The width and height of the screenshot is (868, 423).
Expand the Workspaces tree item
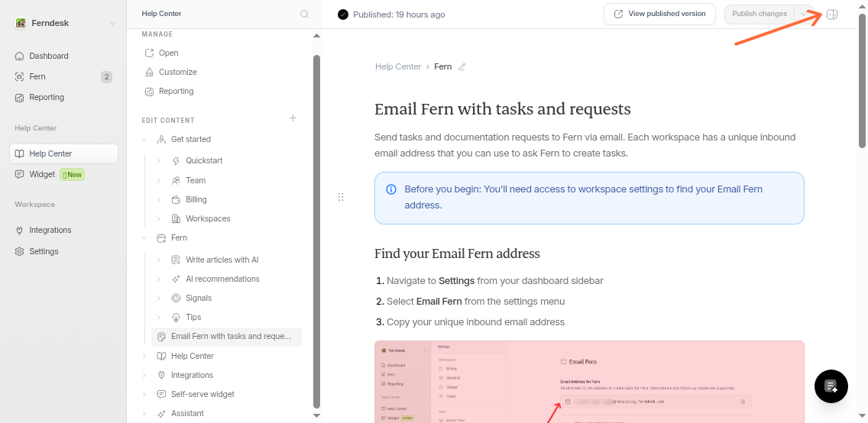click(159, 219)
